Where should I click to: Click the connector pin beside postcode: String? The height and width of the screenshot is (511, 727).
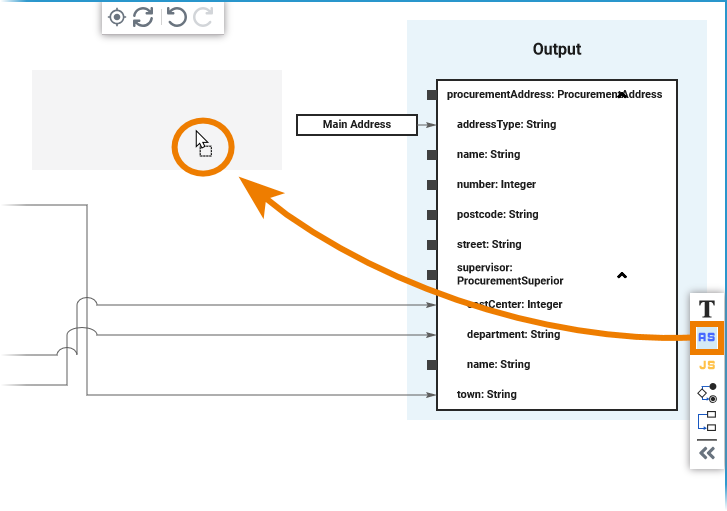[x=431, y=215]
